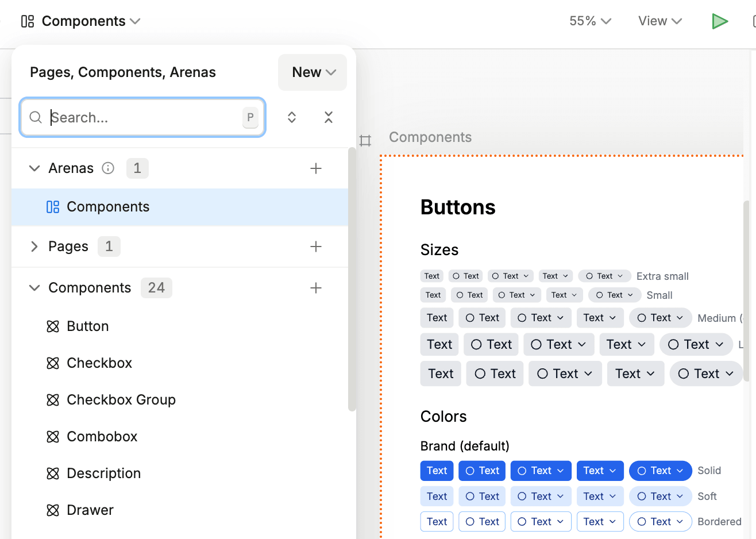Image resolution: width=756 pixels, height=539 pixels.
Task: Click the info icon beside the Arenas label
Action: pos(108,168)
